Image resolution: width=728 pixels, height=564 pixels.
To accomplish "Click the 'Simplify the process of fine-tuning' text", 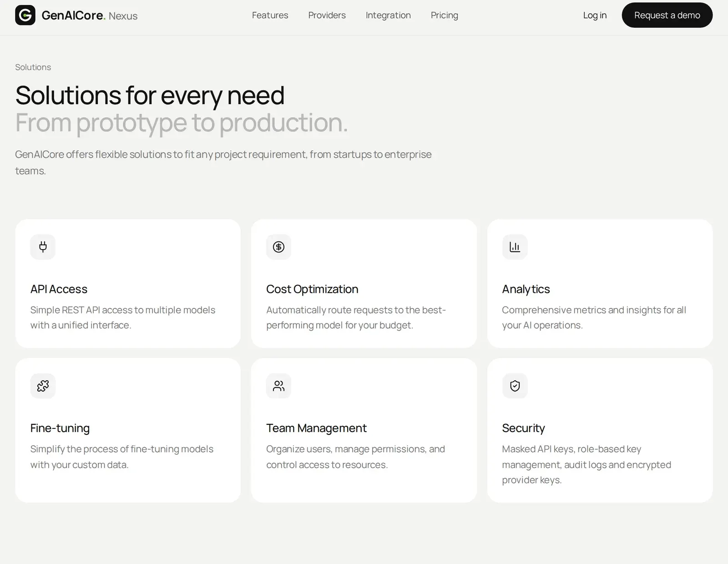I will [122, 457].
